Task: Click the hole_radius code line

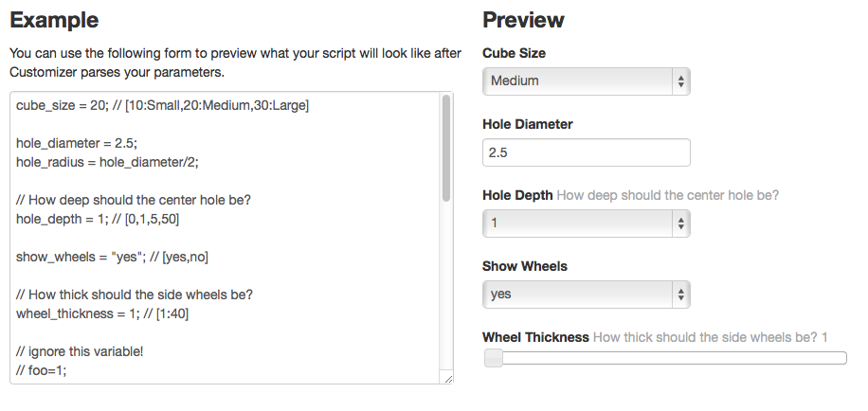Action: [x=107, y=162]
